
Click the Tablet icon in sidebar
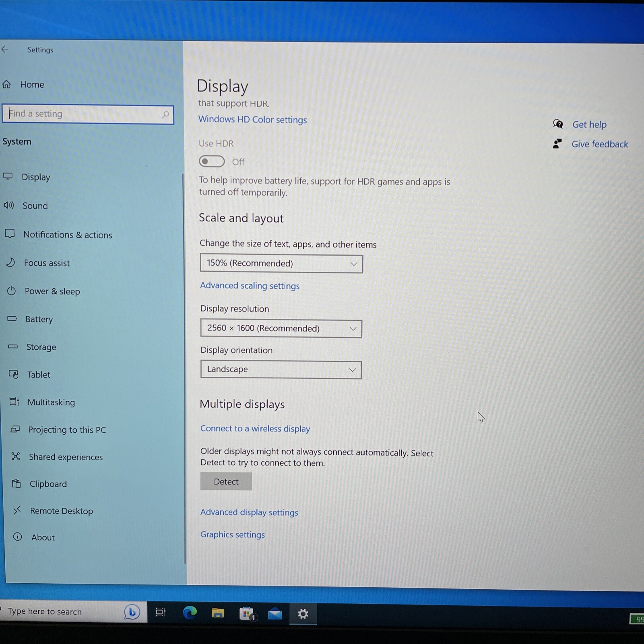14,374
